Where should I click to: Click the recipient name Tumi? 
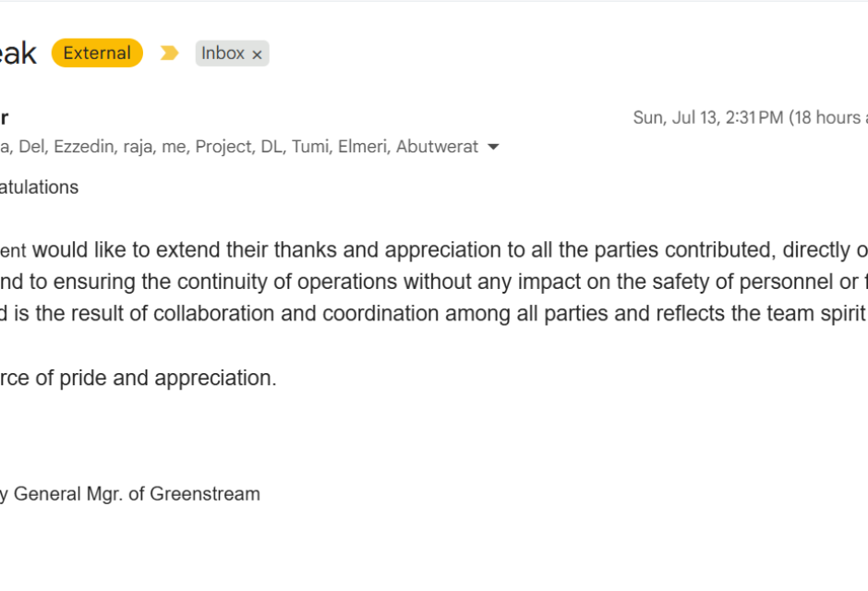pos(309,147)
